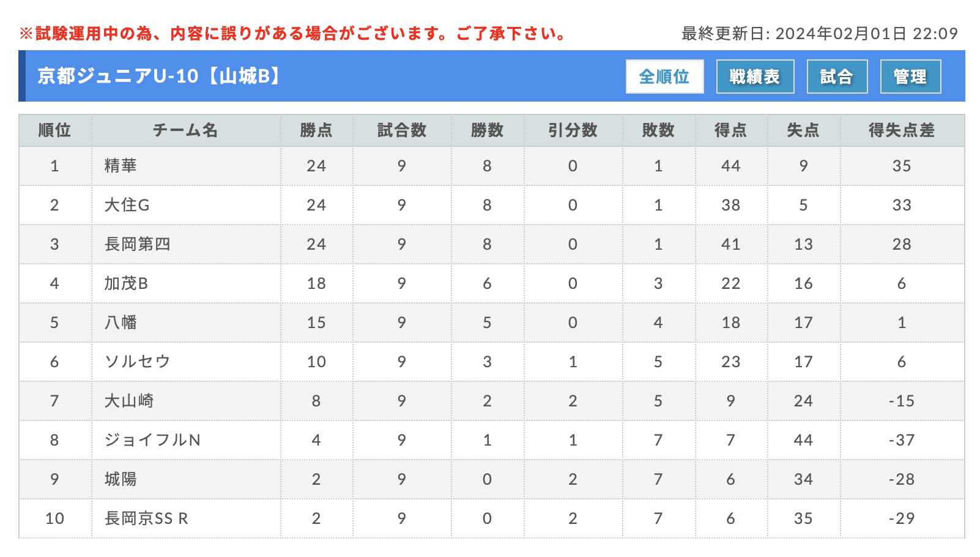Switch to the 戦績表 tab
This screenshot has height=557, width=980.
pos(755,77)
